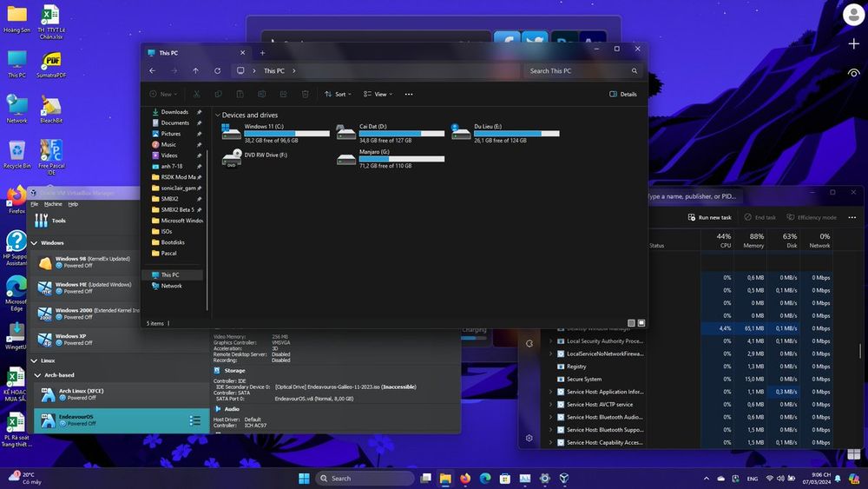
Task: Click the Firefox icon in the taskbar
Action: point(465,479)
